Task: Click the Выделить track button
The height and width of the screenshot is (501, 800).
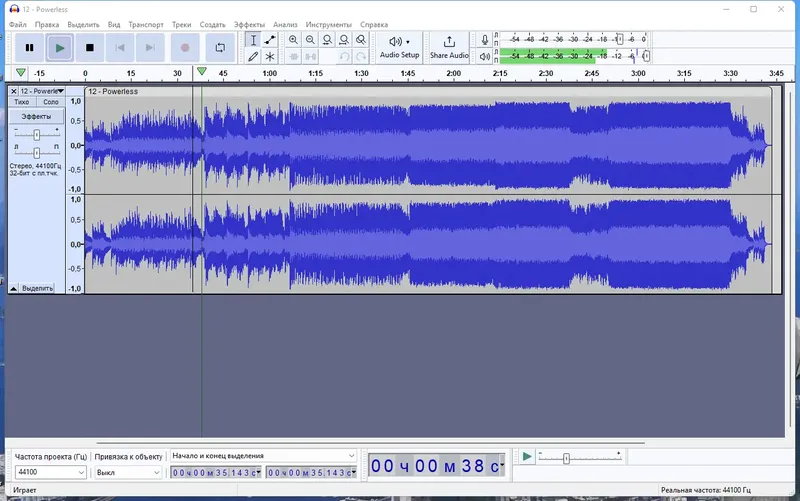Action: (38, 288)
